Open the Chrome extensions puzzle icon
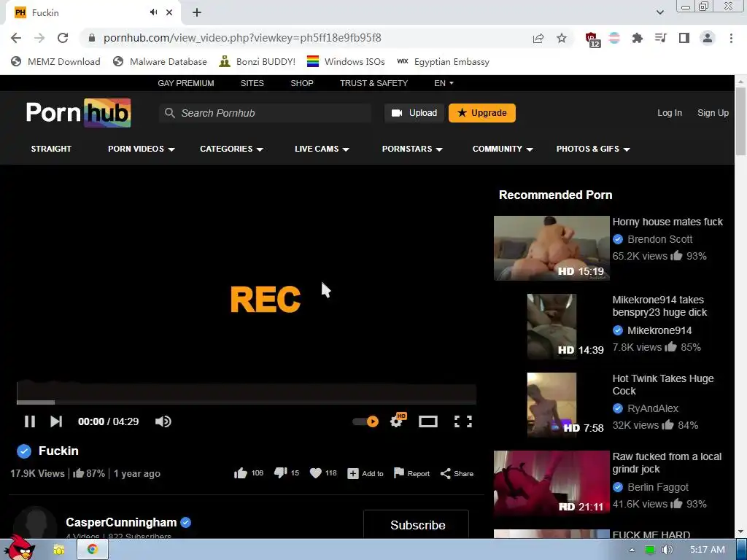 click(637, 38)
